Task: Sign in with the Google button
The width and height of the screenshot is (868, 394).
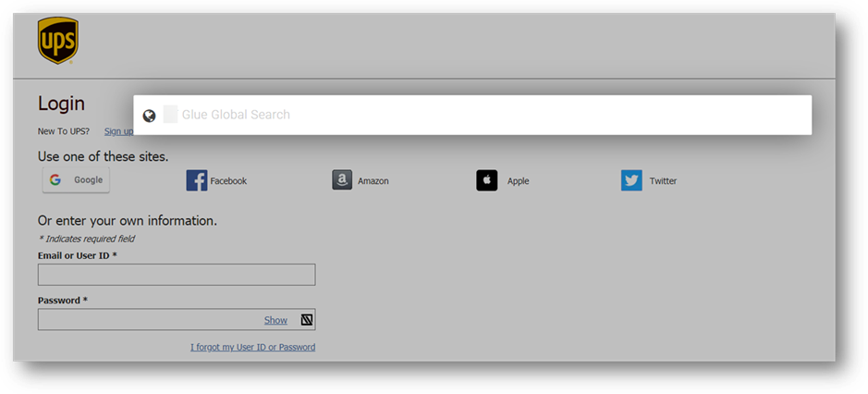Action: point(76,180)
